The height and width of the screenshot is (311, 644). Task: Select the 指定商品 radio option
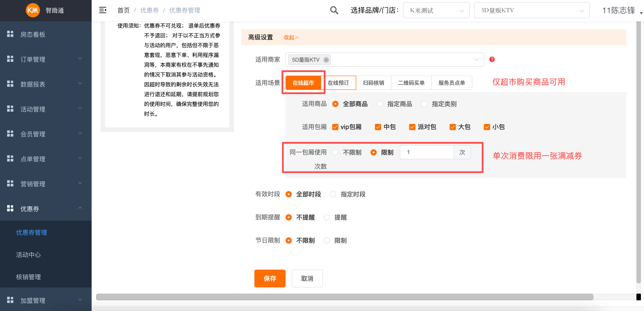pyautogui.click(x=380, y=104)
